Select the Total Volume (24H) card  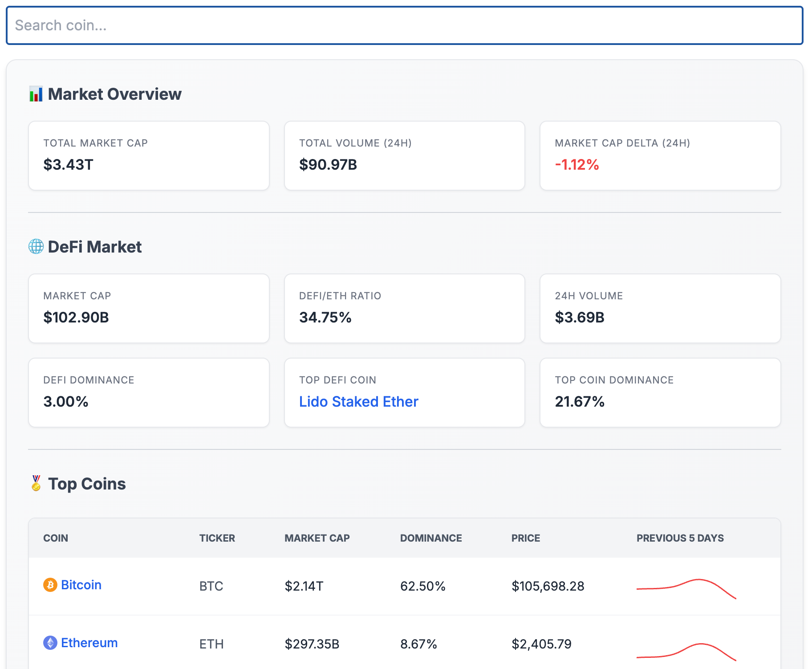click(404, 155)
